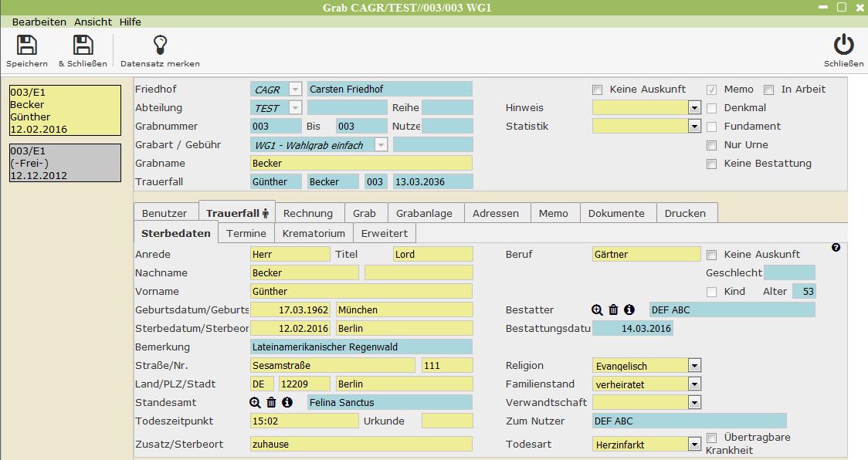Switch to the Grabanlage tab

[x=424, y=213]
